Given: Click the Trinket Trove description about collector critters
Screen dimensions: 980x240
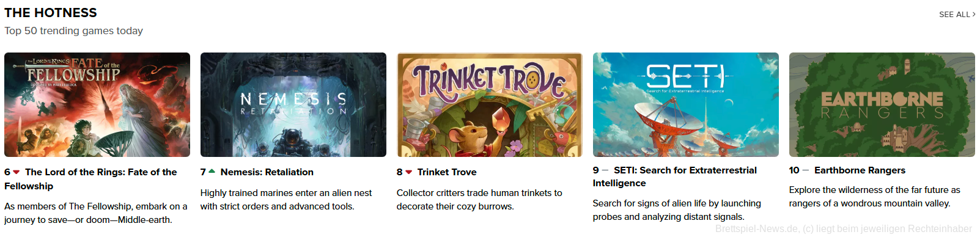Looking at the screenshot, I should (x=479, y=200).
